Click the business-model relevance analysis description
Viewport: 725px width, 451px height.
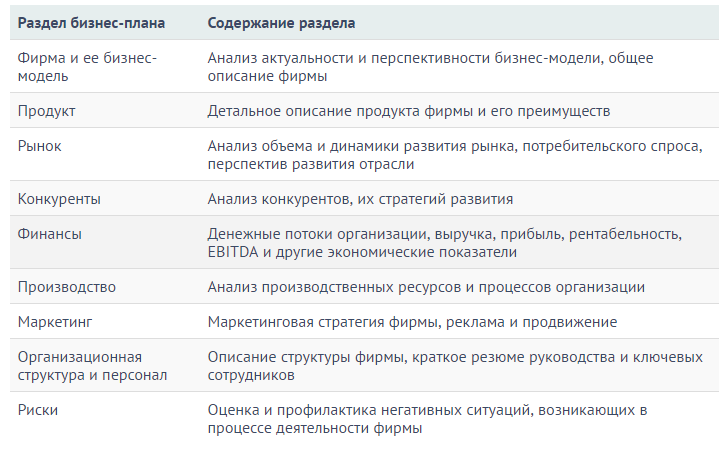[x=430, y=67]
